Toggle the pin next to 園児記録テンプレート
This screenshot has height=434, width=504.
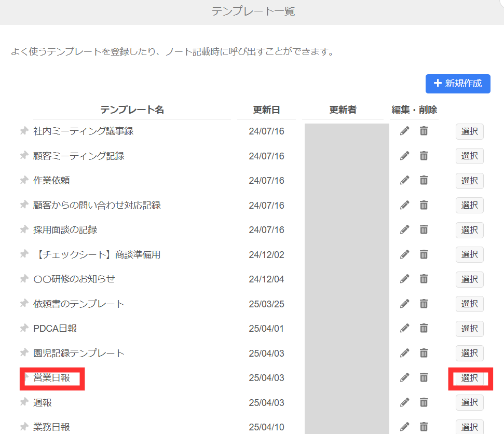coord(24,352)
